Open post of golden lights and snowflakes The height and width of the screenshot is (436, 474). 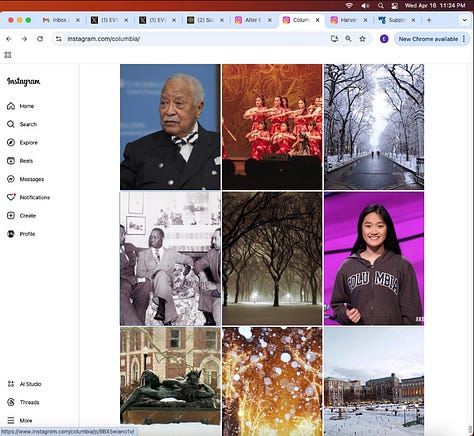pyautogui.click(x=272, y=381)
